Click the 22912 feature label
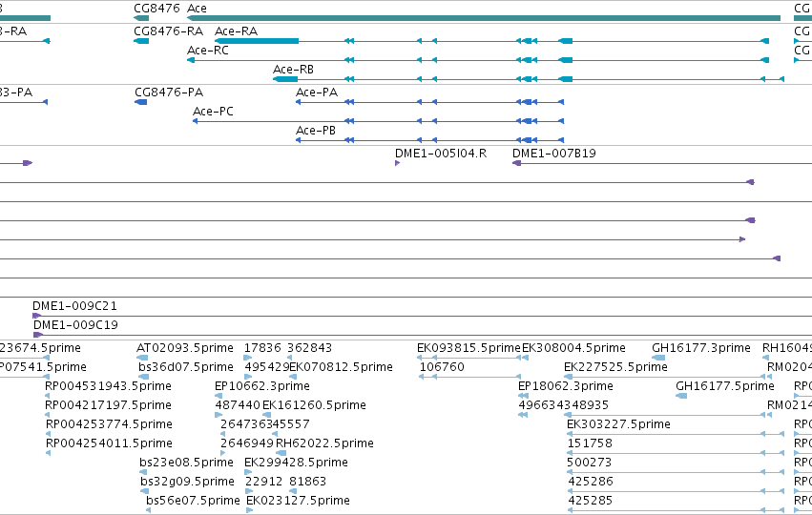Screen dimensions: 812x515 click(x=263, y=482)
